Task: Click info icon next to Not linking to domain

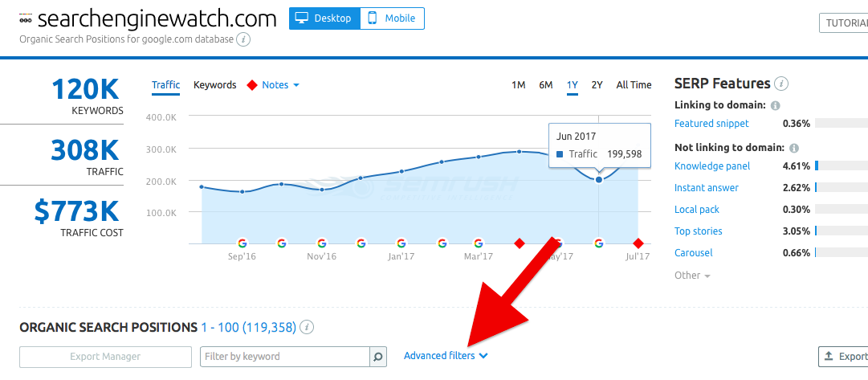Action: pos(794,148)
